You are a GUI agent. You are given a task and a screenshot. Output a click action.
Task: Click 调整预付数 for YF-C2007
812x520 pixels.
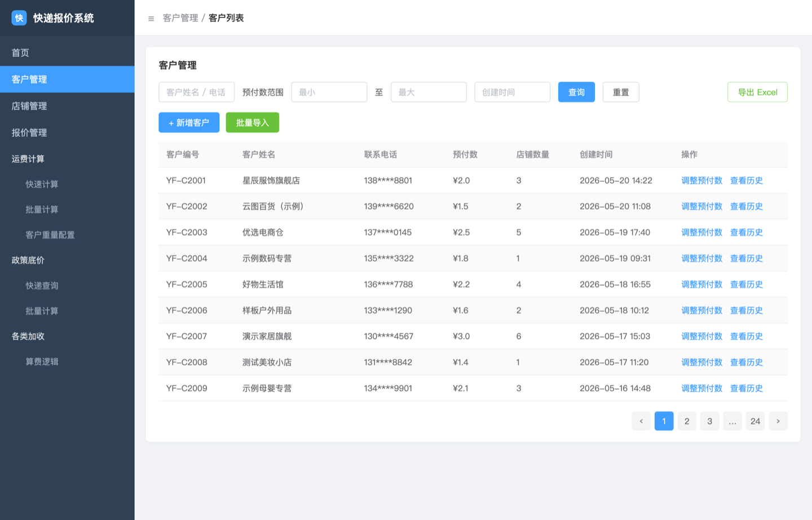pos(702,336)
